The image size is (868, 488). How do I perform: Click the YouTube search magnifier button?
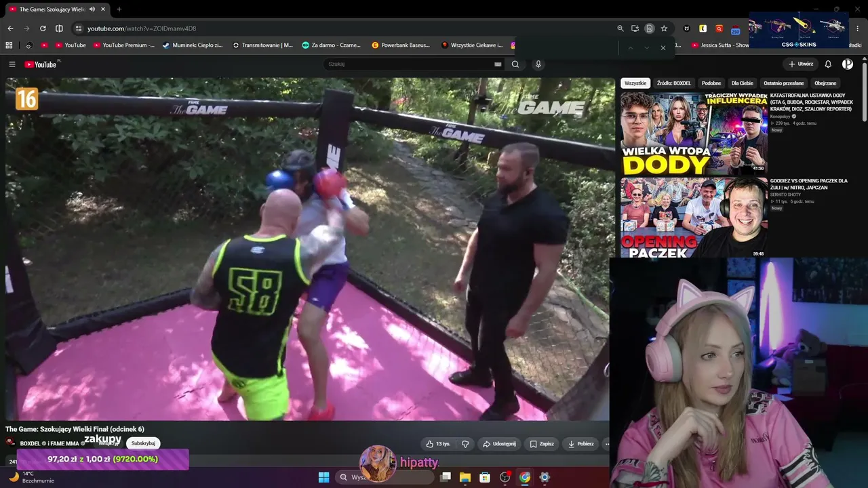[515, 64]
